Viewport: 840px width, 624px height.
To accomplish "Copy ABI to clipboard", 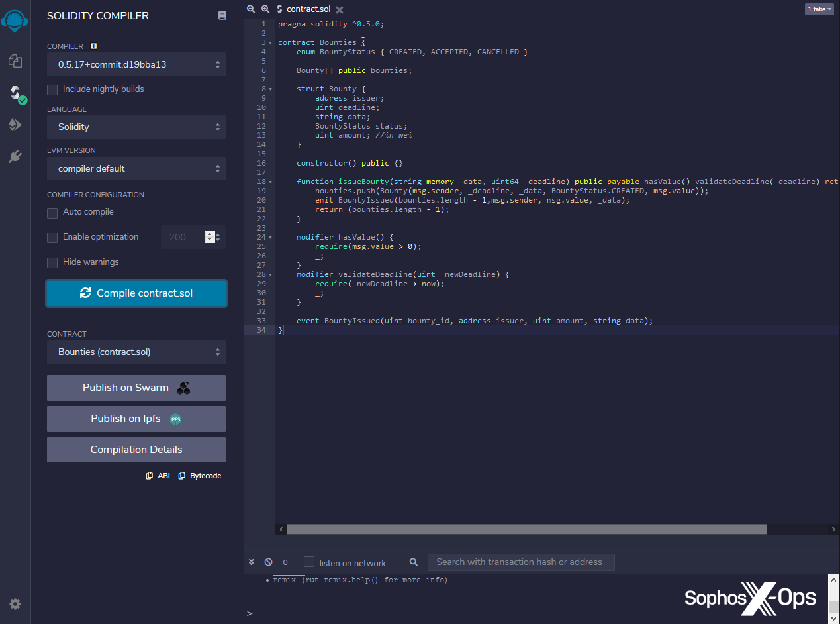I will 158,476.
